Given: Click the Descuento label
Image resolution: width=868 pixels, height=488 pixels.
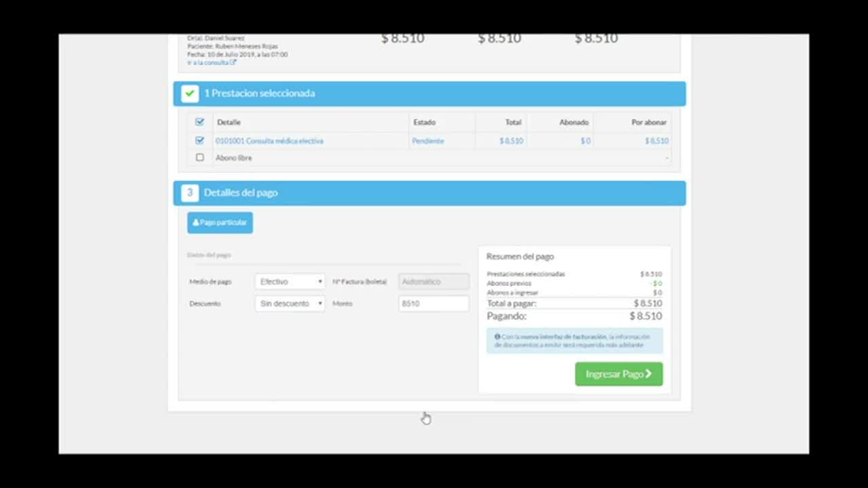Looking at the screenshot, I should coord(205,304).
